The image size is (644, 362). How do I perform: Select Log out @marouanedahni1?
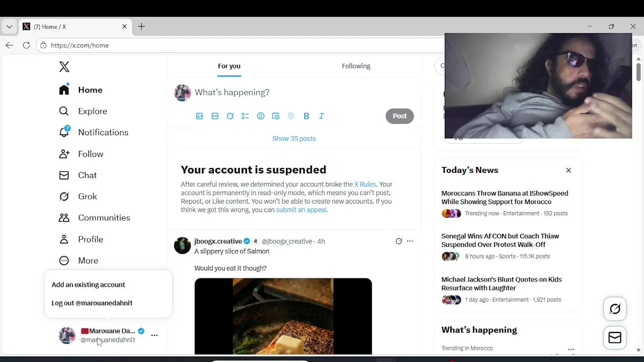pyautogui.click(x=92, y=303)
